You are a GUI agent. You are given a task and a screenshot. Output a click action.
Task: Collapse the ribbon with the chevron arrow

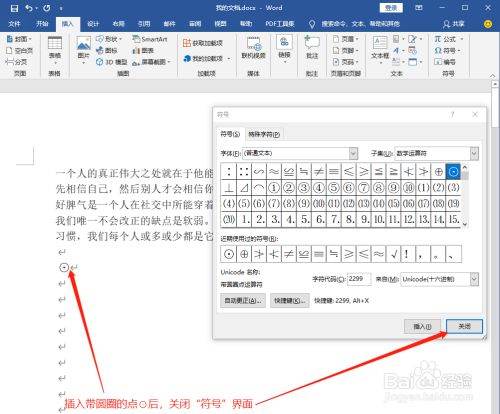pyautogui.click(x=492, y=76)
